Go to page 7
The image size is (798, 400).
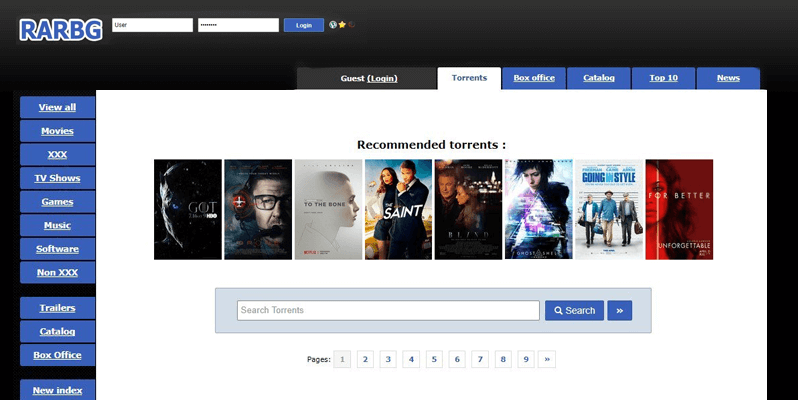point(480,359)
